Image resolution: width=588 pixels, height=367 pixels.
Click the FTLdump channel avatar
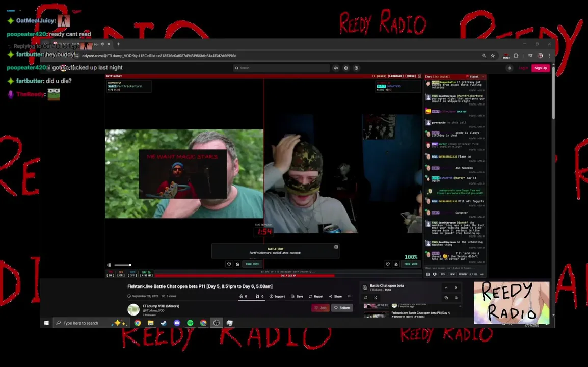coord(133,309)
